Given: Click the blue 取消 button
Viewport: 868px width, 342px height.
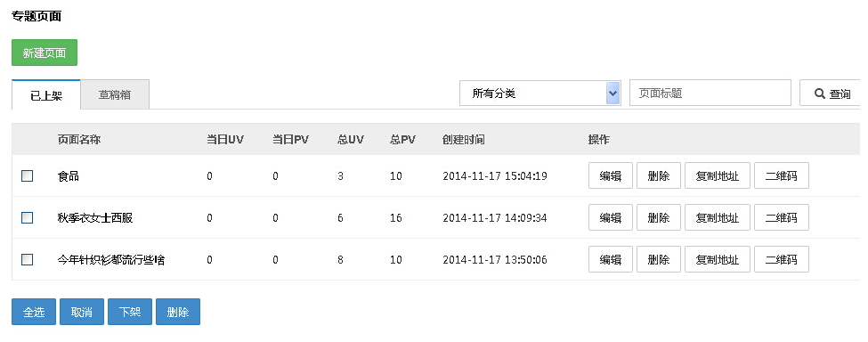Looking at the screenshot, I should 82,312.
